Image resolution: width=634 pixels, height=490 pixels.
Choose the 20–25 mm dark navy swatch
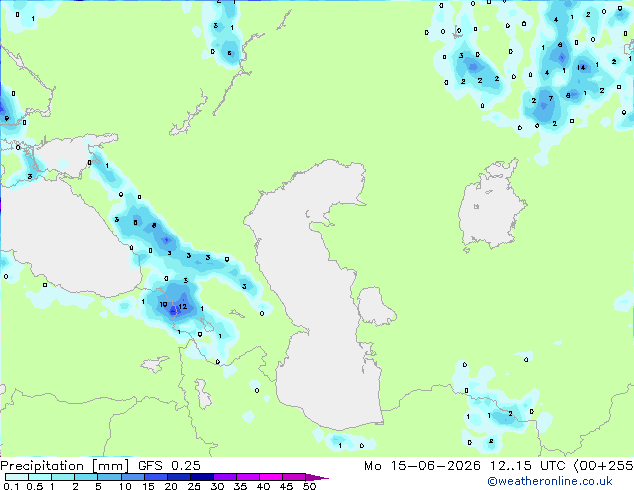pyautogui.click(x=179, y=477)
